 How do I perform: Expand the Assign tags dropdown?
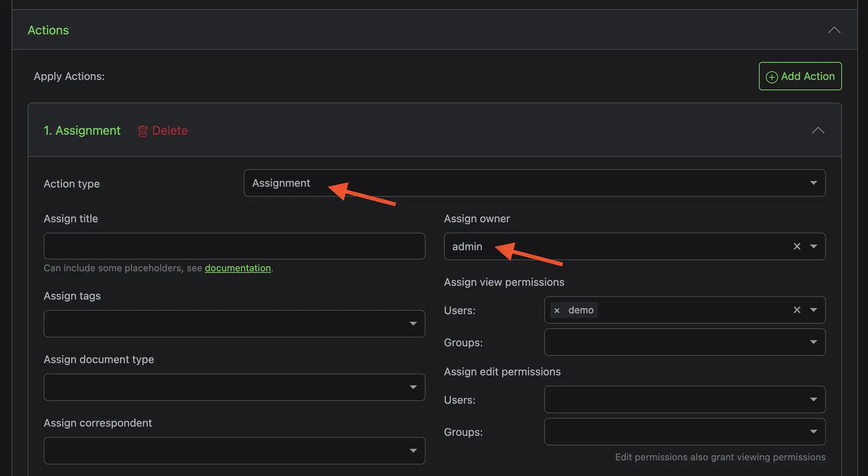414,324
